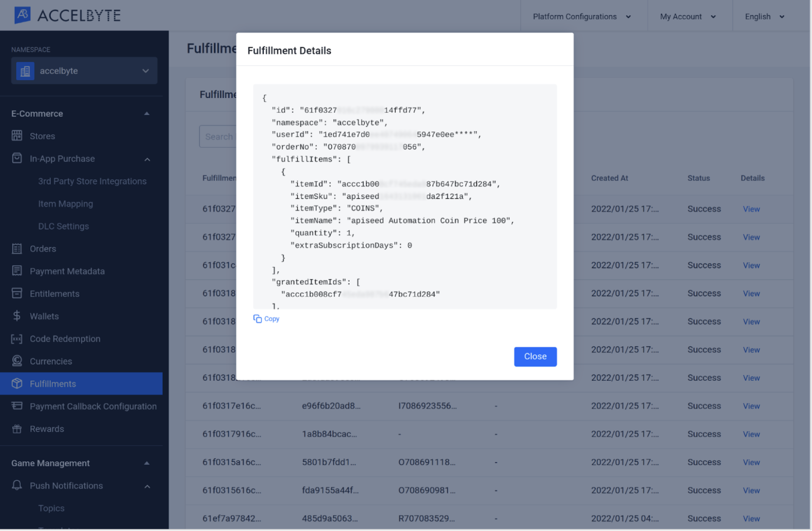
Task: Collapse the E-Commerce section
Action: 147,113
